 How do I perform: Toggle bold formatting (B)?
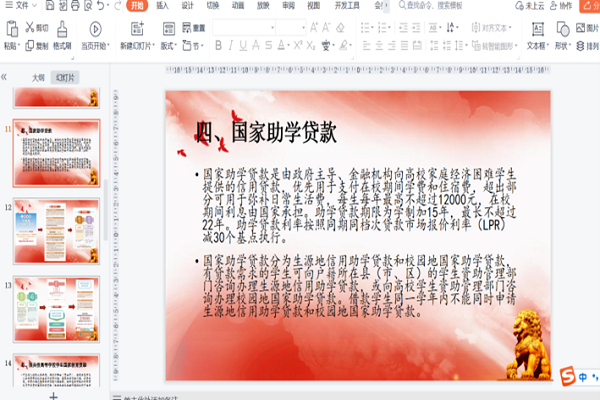[x=217, y=46]
